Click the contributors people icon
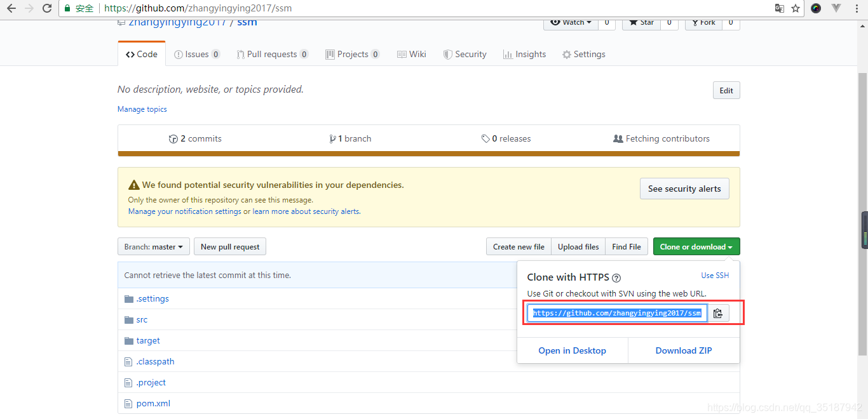Viewport: 868px width, 419px height. [x=618, y=138]
